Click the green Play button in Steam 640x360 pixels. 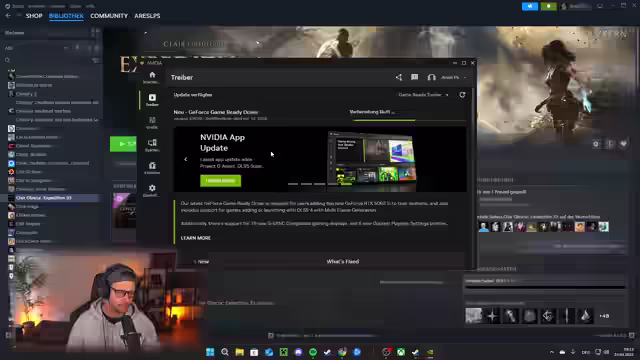123,144
